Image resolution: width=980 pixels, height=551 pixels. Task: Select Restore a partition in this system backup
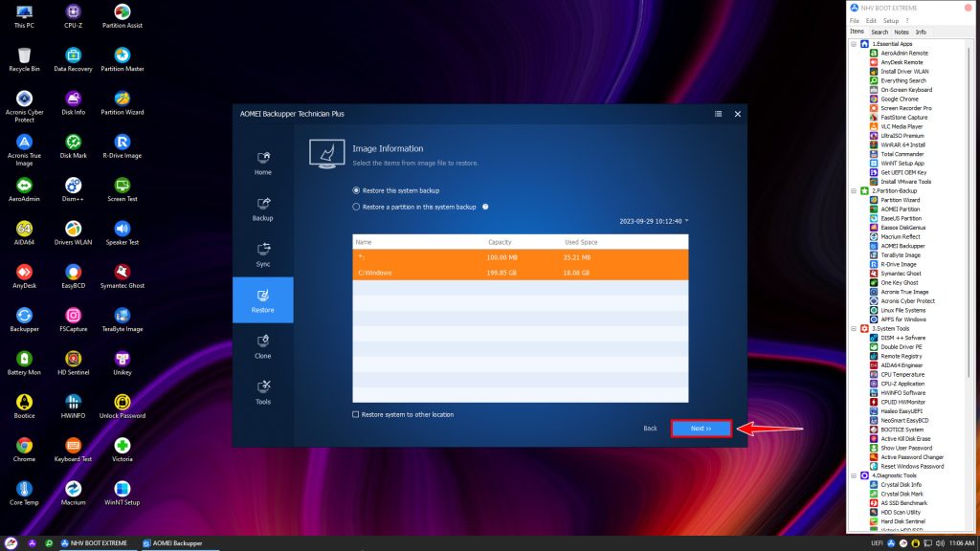(356, 207)
